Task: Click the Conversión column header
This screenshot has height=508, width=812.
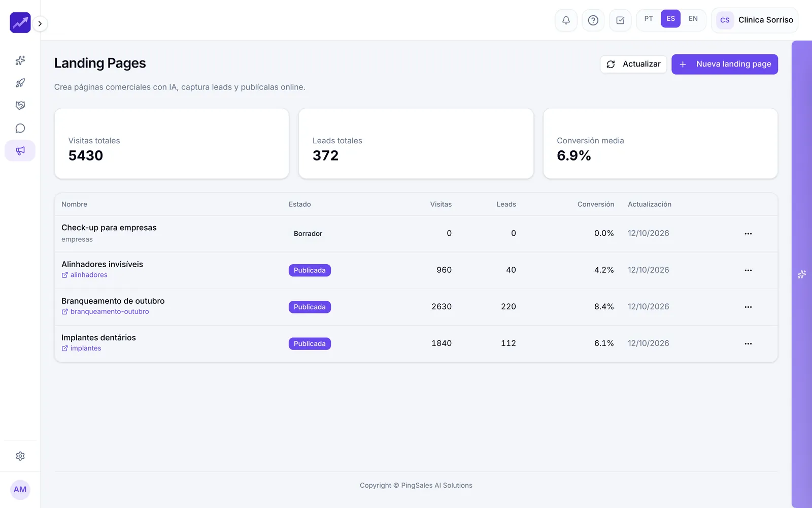Action: 596,204
